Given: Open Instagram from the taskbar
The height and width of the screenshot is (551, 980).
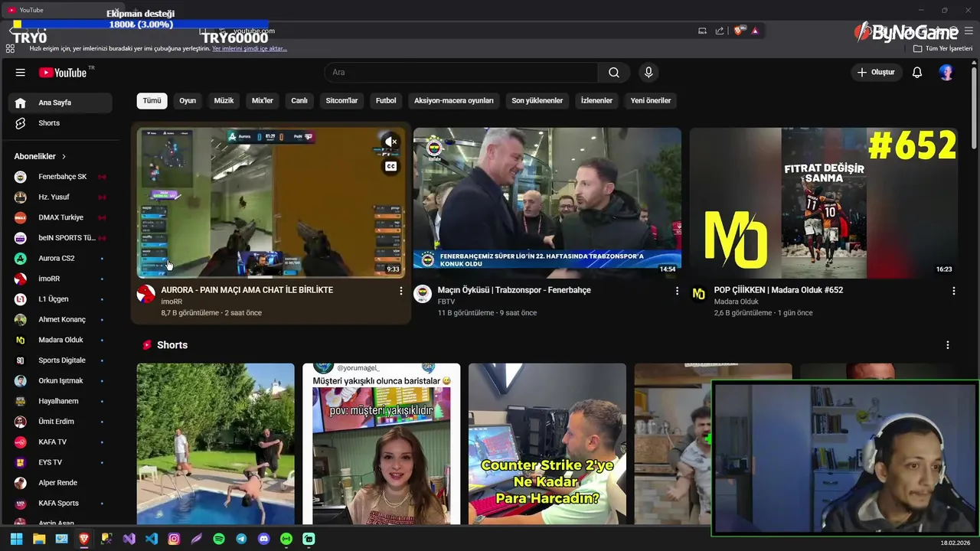Looking at the screenshot, I should pyautogui.click(x=174, y=539).
